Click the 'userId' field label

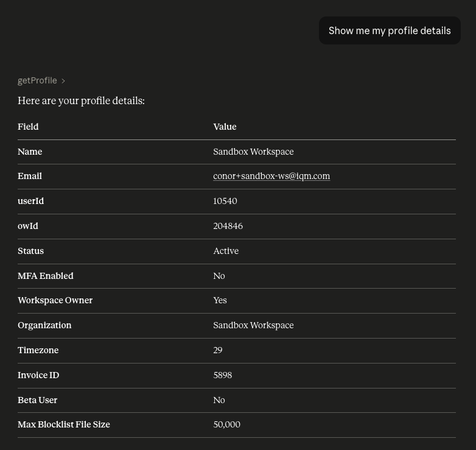(x=30, y=201)
